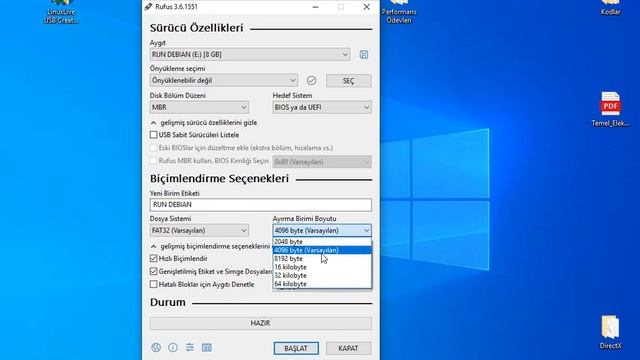
Task: Open the language globe icon at bottom
Action: tap(156, 347)
